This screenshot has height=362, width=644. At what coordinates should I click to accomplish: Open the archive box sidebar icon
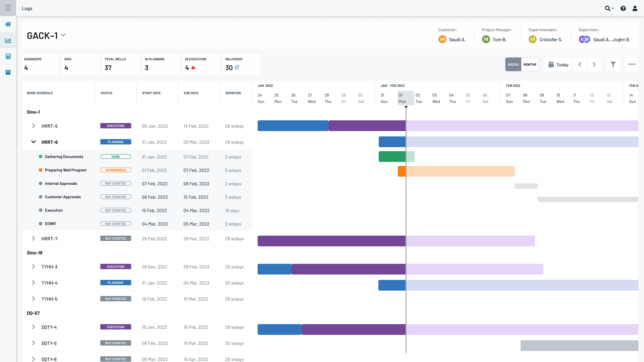pos(8,72)
